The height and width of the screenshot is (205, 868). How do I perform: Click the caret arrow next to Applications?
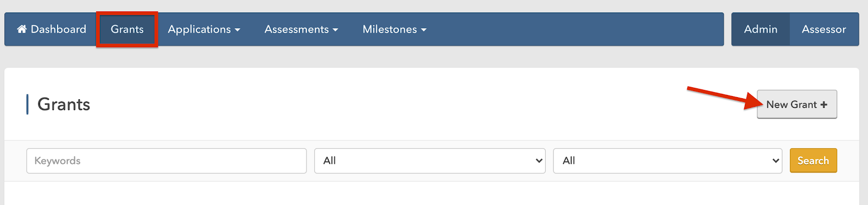238,30
